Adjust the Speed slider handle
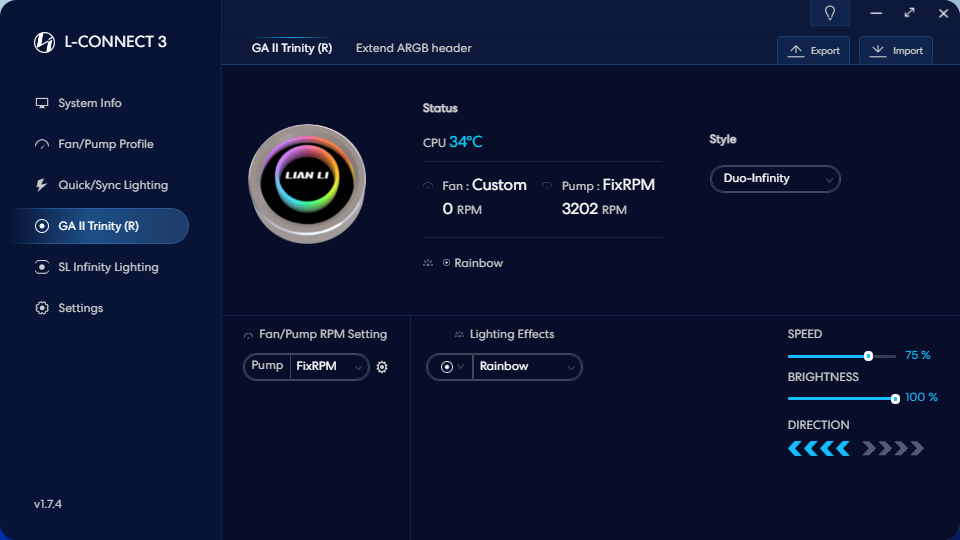 (x=868, y=356)
